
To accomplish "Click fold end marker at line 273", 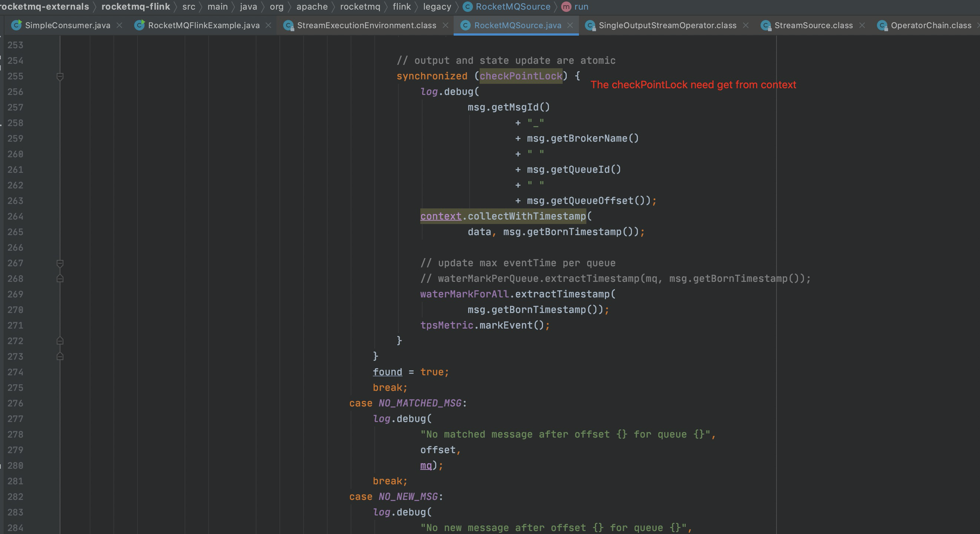I will pyautogui.click(x=60, y=357).
